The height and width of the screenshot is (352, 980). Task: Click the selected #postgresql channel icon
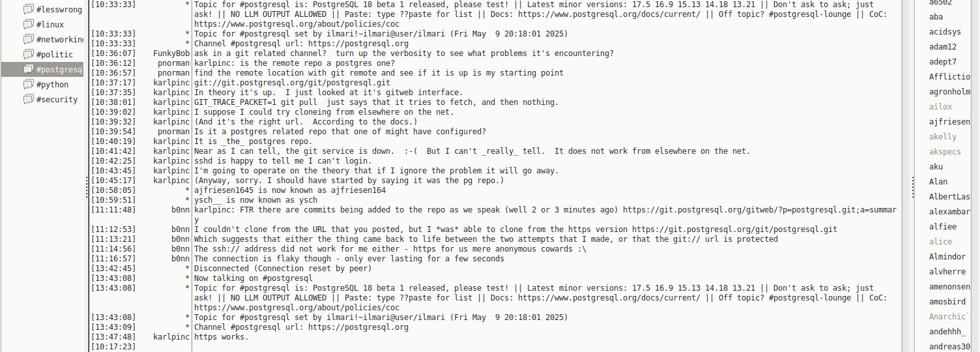click(x=28, y=70)
